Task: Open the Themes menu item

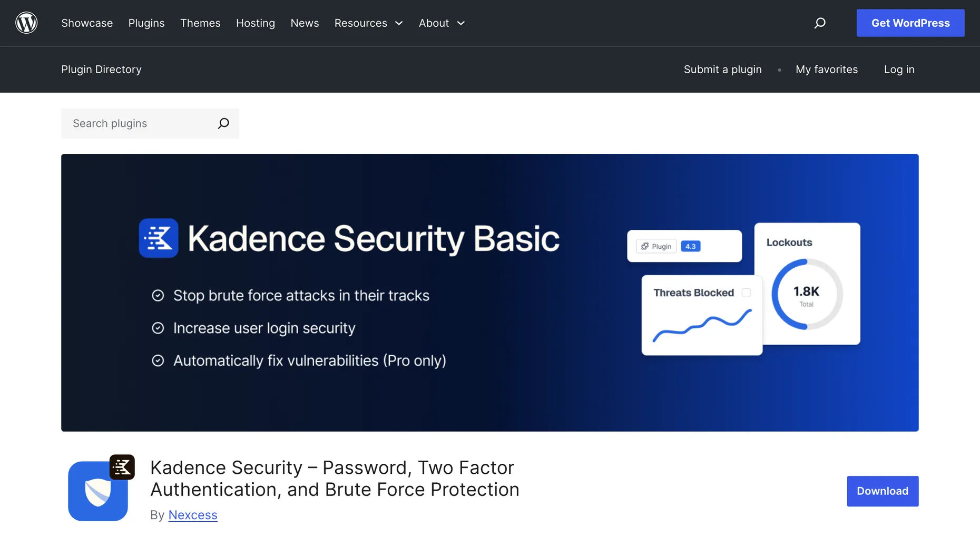Action: click(x=200, y=23)
